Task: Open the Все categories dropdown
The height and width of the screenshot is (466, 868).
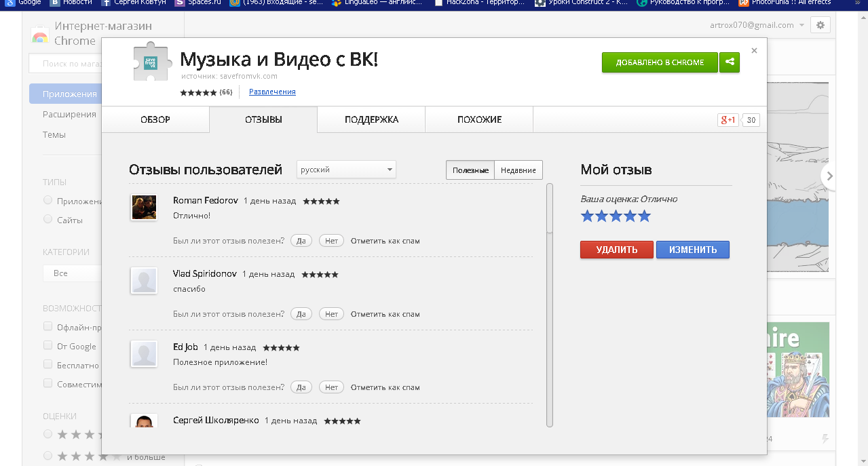Action: [x=71, y=273]
